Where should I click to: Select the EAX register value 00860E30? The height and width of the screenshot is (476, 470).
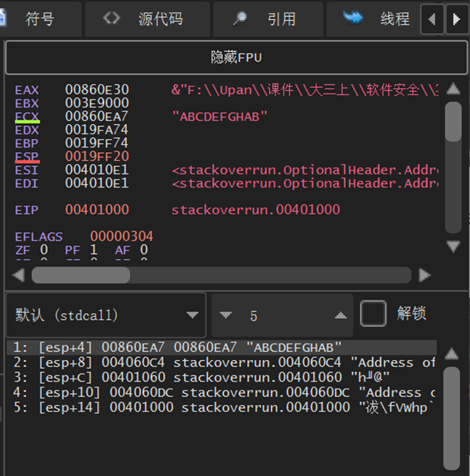tap(97, 89)
